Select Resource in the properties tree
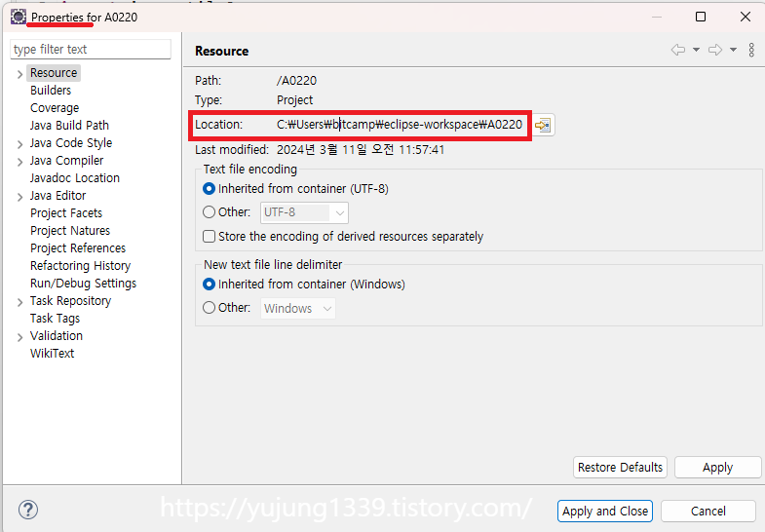Viewport: 765px width, 532px height. click(54, 73)
